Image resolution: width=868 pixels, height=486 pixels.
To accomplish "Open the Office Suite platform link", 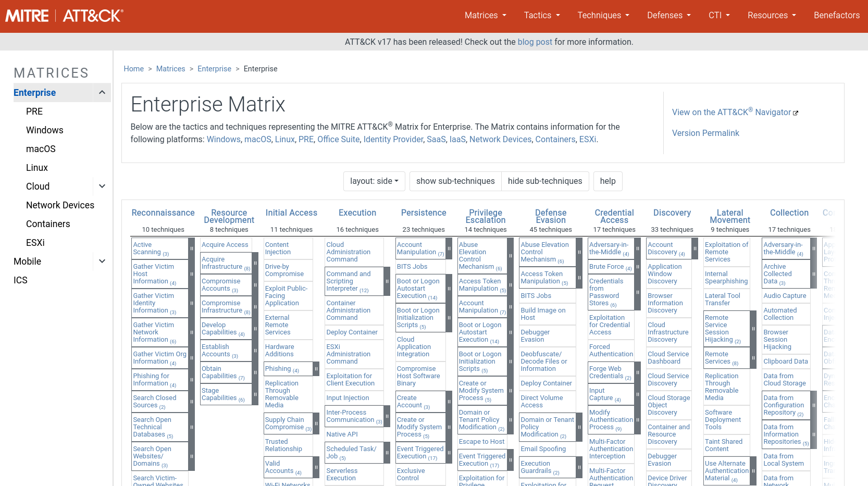I will tap(339, 140).
